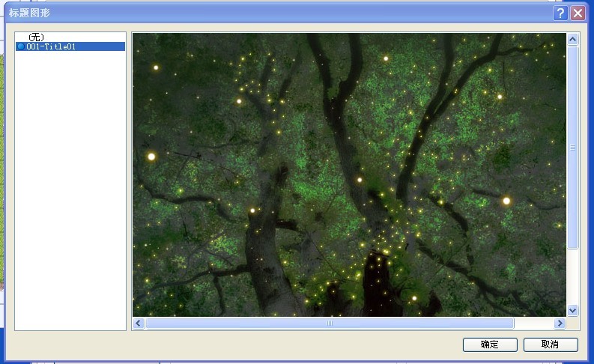Click the blue icon beside 001-Title01
Screen dimensions: 594x364
pos(21,46)
